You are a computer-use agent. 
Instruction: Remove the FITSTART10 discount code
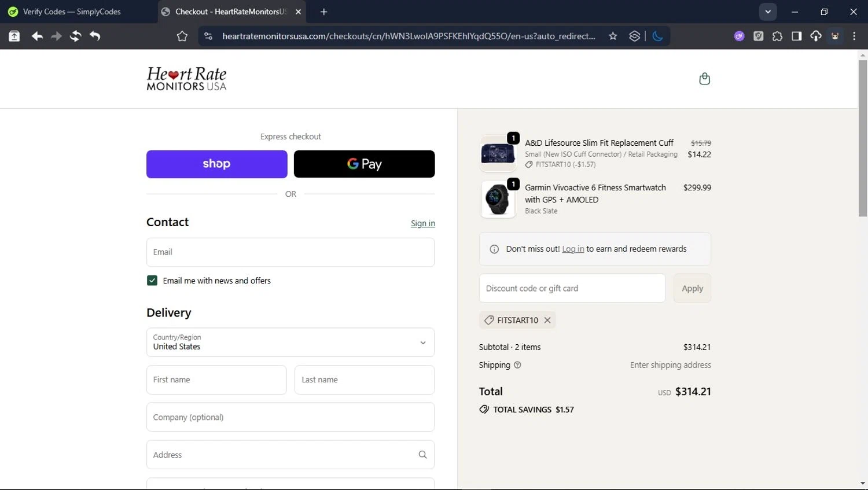click(x=547, y=320)
